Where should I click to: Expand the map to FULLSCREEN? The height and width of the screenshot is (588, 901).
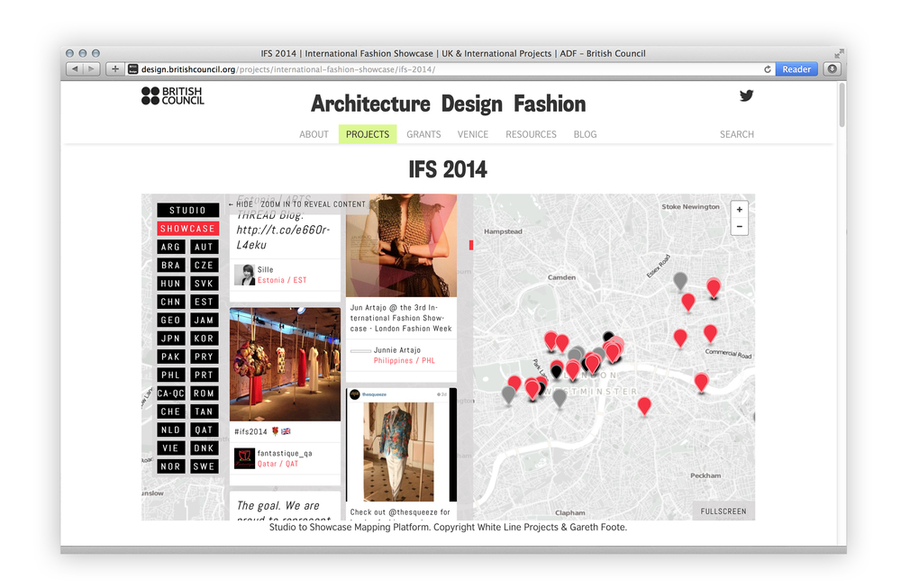723,511
